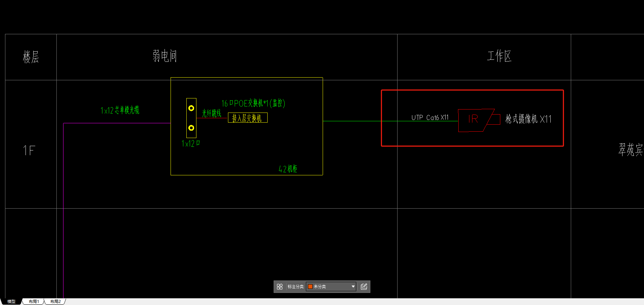Select the 枪式摄像机 X11 text

pos(528,119)
